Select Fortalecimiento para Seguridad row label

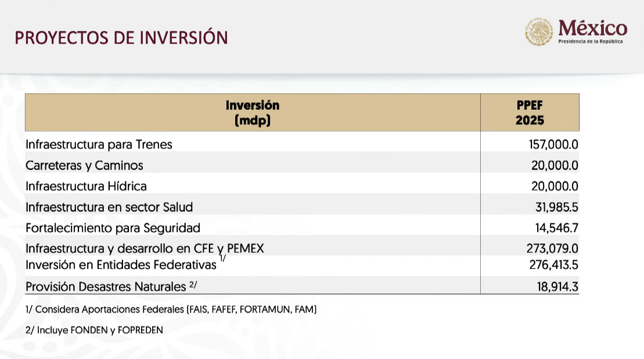pyautogui.click(x=113, y=228)
